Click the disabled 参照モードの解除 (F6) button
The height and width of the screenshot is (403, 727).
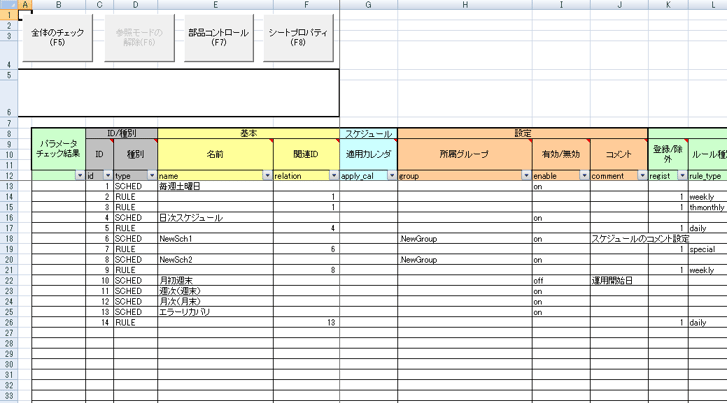(x=138, y=37)
